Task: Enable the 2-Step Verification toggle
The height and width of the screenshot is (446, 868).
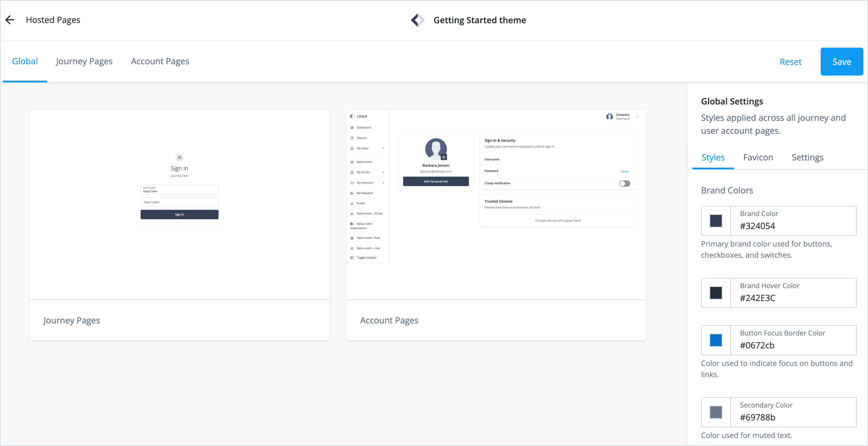Action: point(624,183)
